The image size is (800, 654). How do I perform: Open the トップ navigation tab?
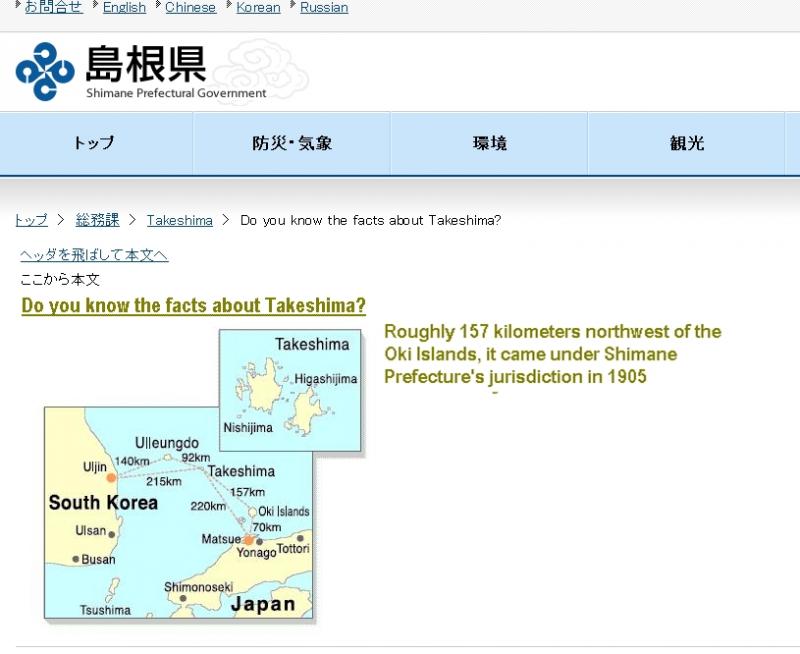click(95, 143)
